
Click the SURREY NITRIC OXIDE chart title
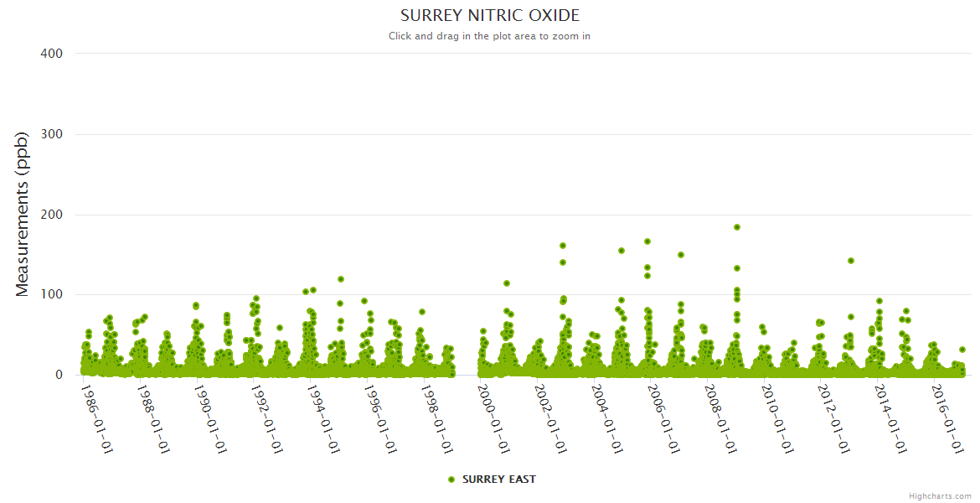pos(489,16)
